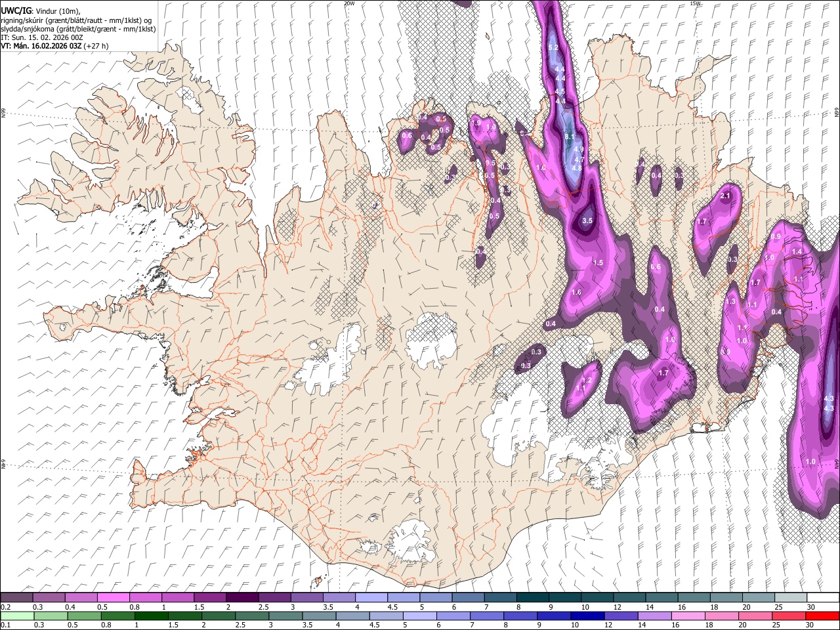Pick the grey-teal 20 swatch in upper legend
This screenshot has width=840, height=630.
pos(759,597)
